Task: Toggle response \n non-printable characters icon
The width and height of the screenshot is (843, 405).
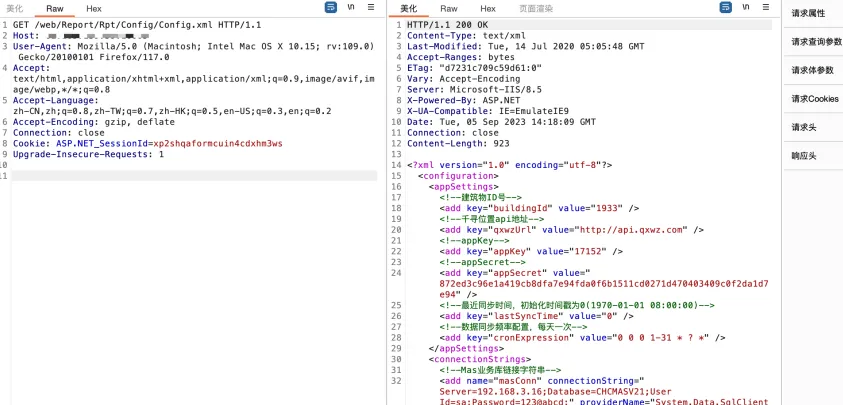Action: tap(746, 7)
